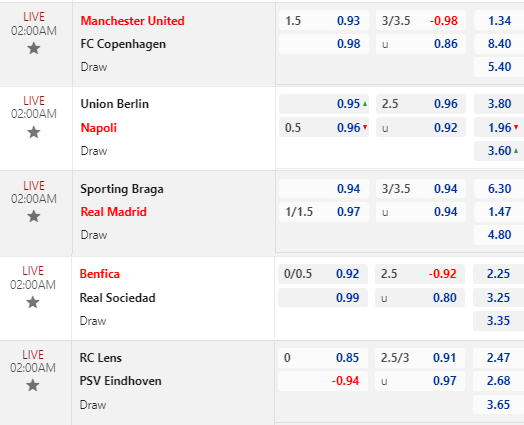Image resolution: width=524 pixels, height=425 pixels.
Task: Select Real Madrid 1/1.5 handicap odds 0.97
Action: (324, 212)
